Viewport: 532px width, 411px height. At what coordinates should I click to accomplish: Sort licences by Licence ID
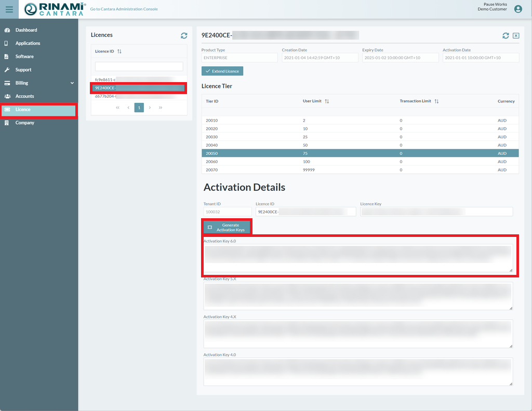tap(119, 51)
